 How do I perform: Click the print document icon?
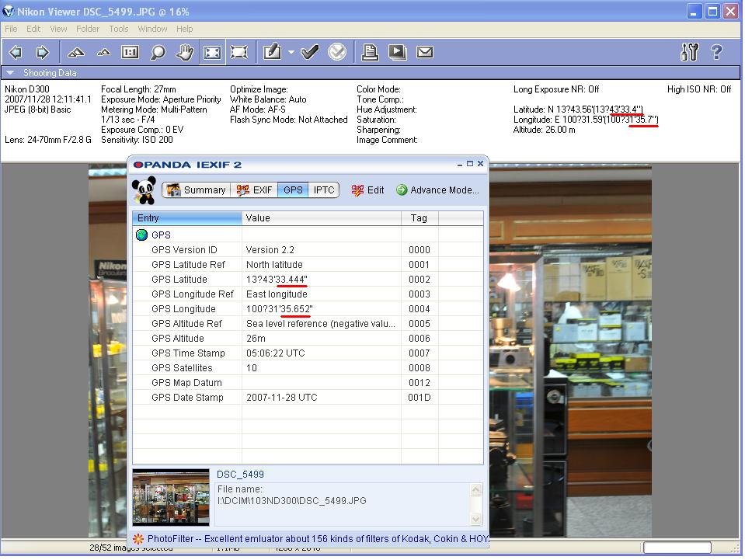point(370,52)
